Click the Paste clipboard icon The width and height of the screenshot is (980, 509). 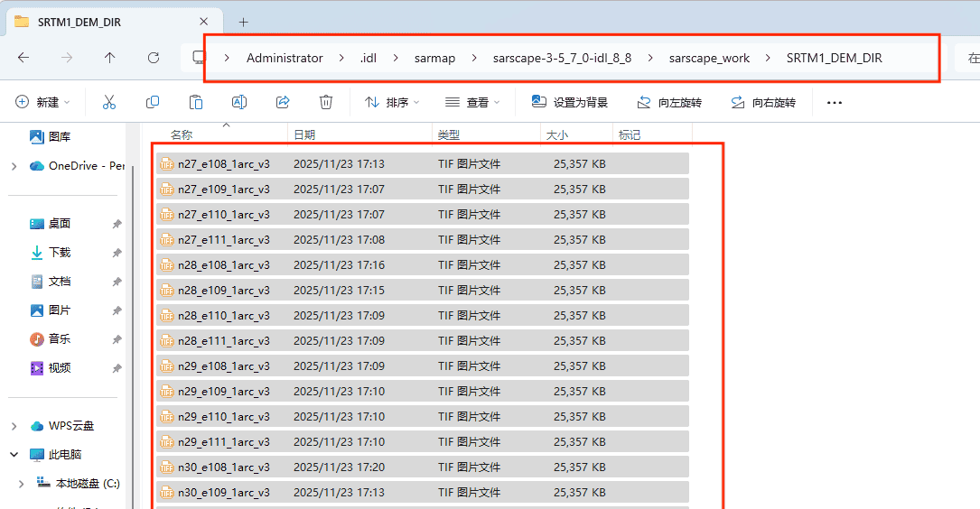click(196, 102)
